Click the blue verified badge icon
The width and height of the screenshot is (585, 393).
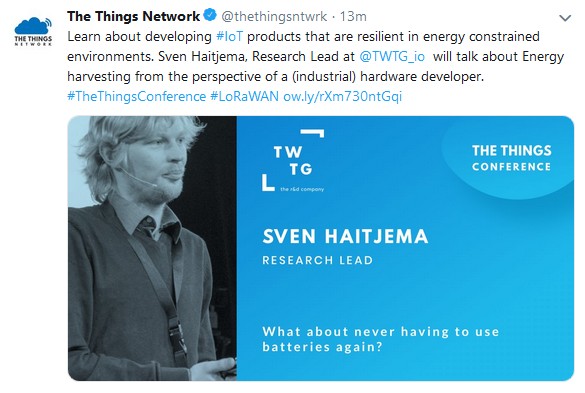pos(210,16)
